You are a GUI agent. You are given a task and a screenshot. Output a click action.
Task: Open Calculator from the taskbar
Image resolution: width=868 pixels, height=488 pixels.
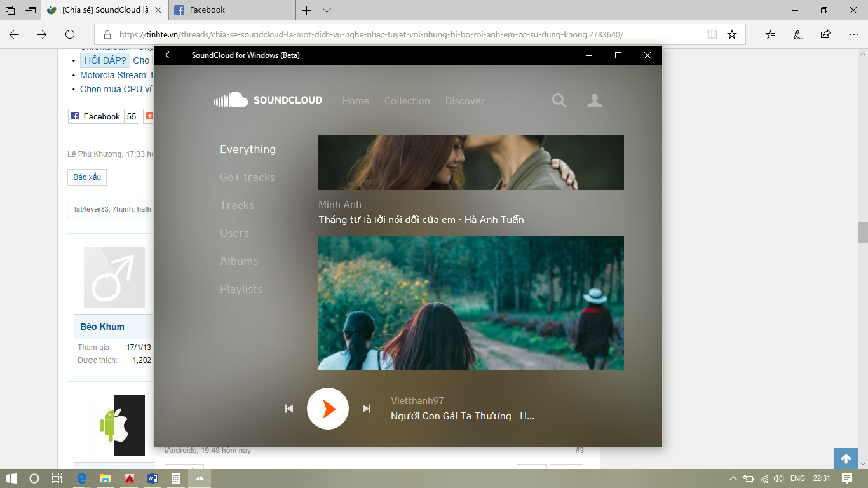pyautogui.click(x=176, y=478)
